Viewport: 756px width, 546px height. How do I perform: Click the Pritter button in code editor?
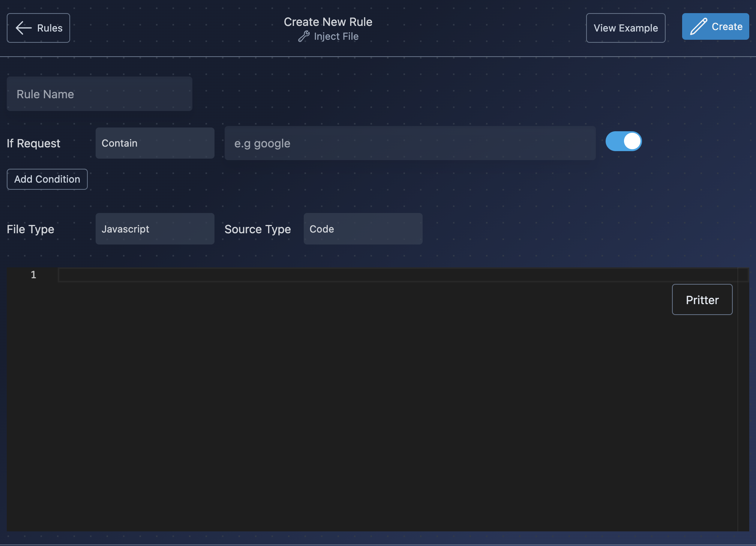(x=703, y=299)
